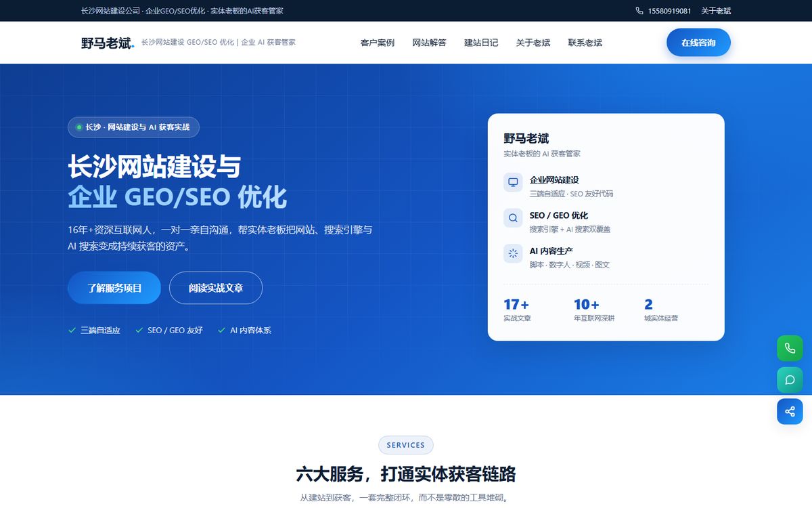Click the 2 城实体经营 statistic

[661, 310]
